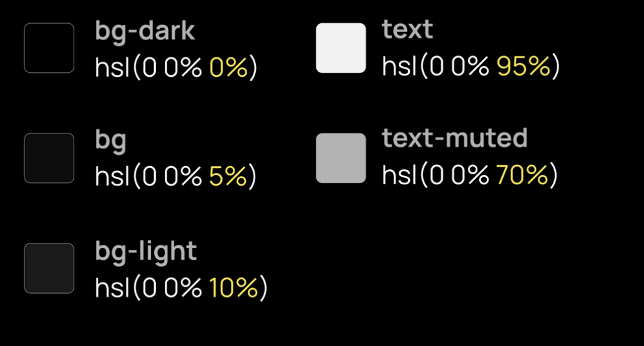The height and width of the screenshot is (346, 644).
Task: Click the bg label name
Action: click(111, 140)
